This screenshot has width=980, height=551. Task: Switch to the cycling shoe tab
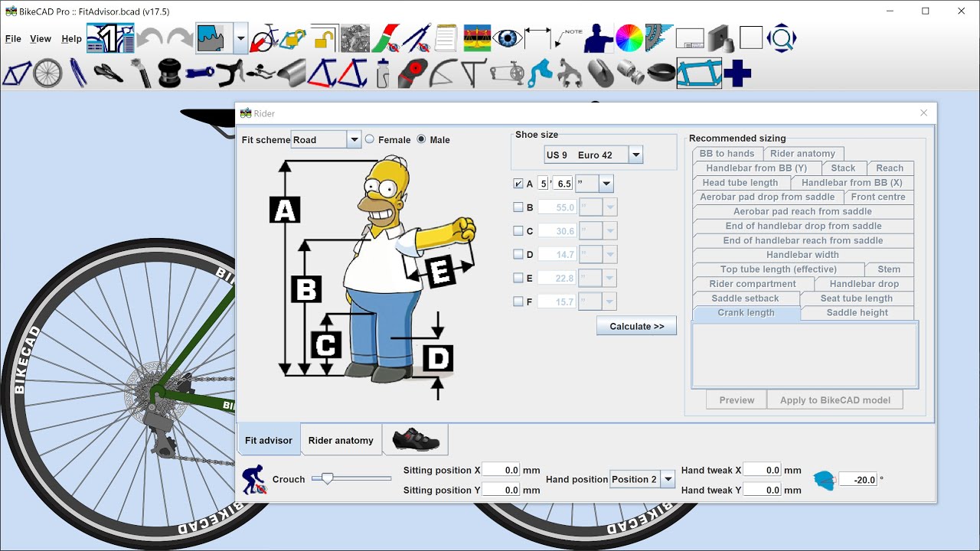416,440
